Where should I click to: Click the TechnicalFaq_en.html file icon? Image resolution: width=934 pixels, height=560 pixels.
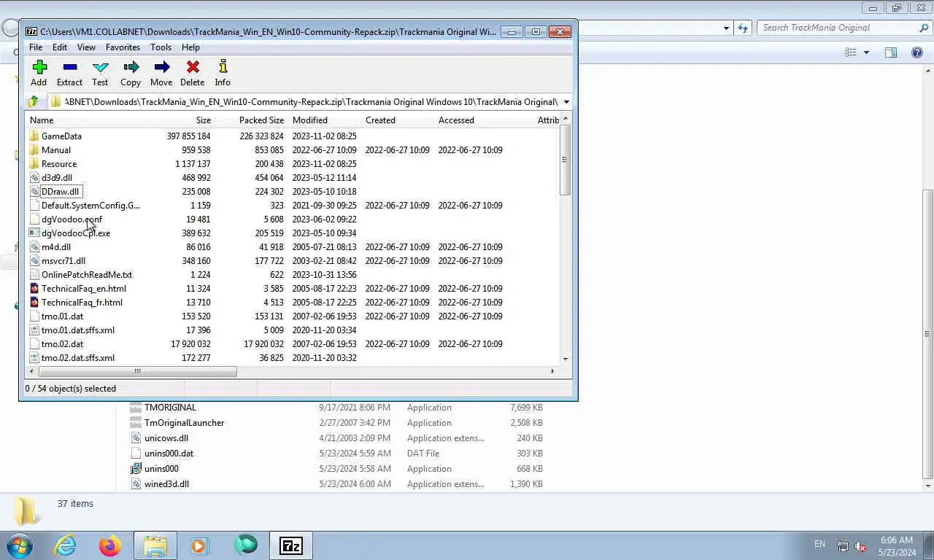[34, 288]
